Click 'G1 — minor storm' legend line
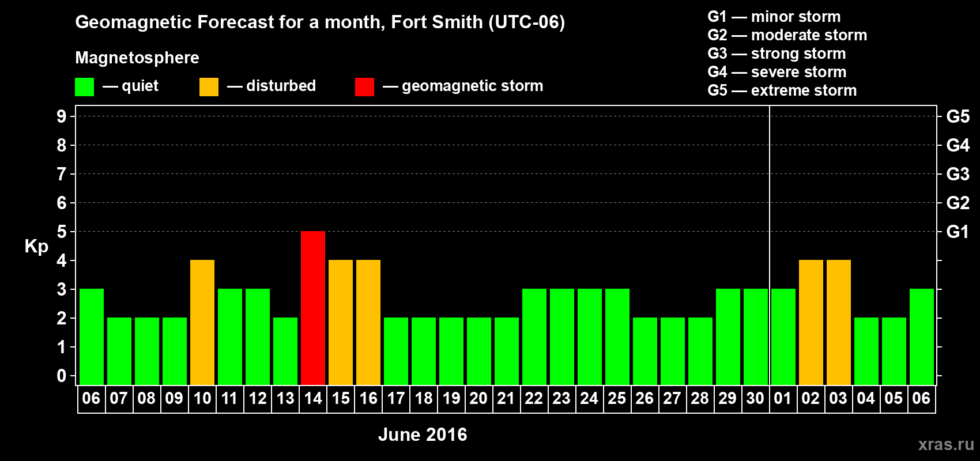980x461 pixels. point(774,17)
